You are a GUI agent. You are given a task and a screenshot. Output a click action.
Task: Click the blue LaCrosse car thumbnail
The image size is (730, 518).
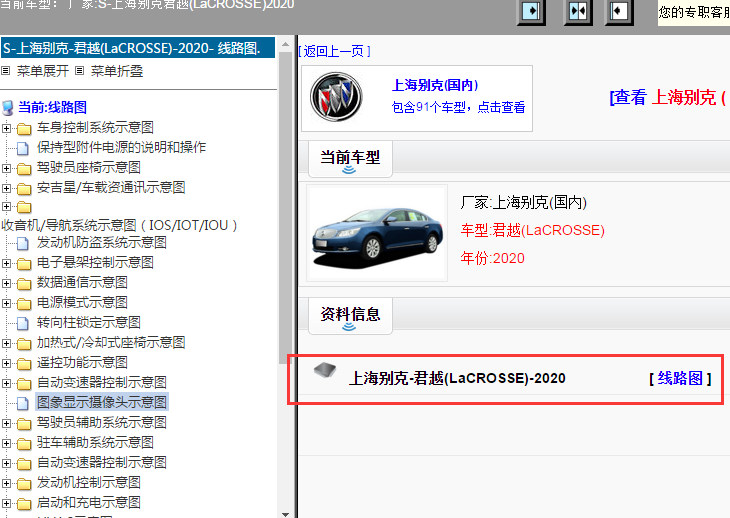click(x=377, y=233)
